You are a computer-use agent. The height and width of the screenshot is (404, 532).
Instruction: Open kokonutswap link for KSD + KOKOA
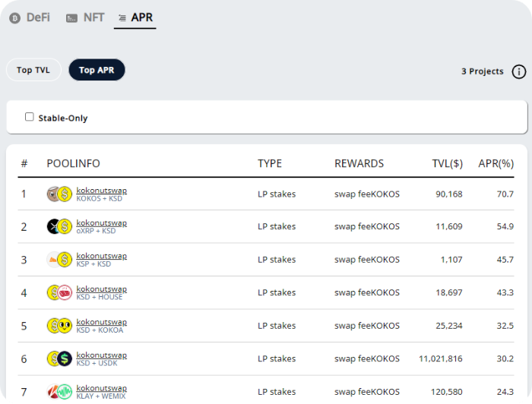click(101, 322)
